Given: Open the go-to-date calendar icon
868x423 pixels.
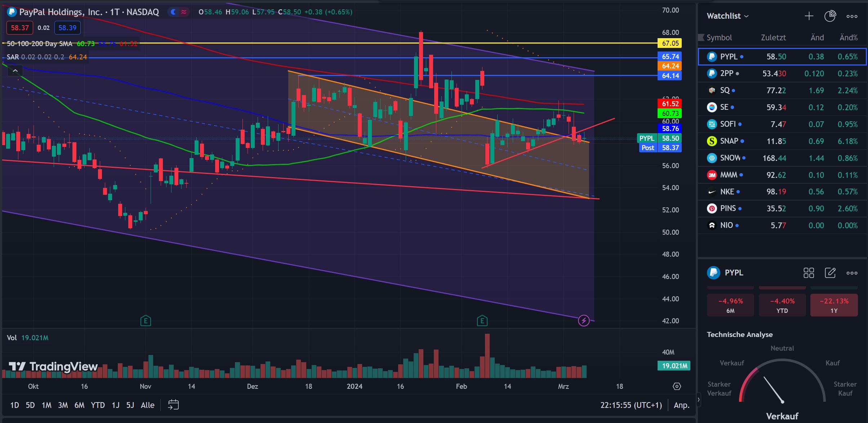Looking at the screenshot, I should pyautogui.click(x=173, y=405).
